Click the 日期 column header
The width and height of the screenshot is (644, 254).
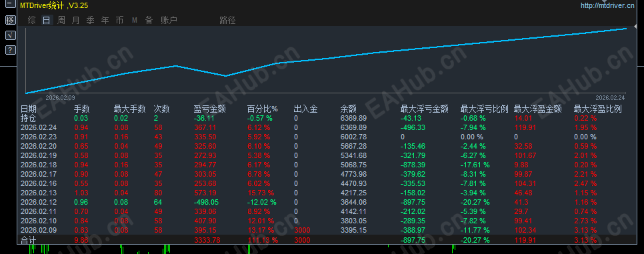29,109
